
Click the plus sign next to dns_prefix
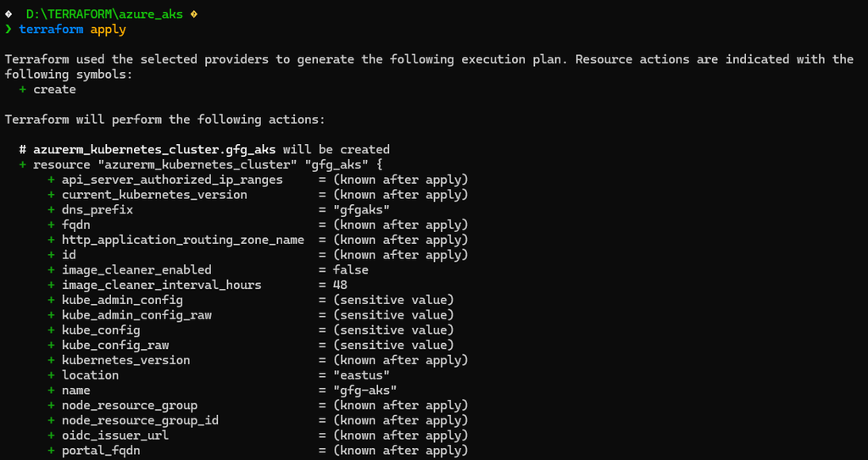click(x=52, y=210)
